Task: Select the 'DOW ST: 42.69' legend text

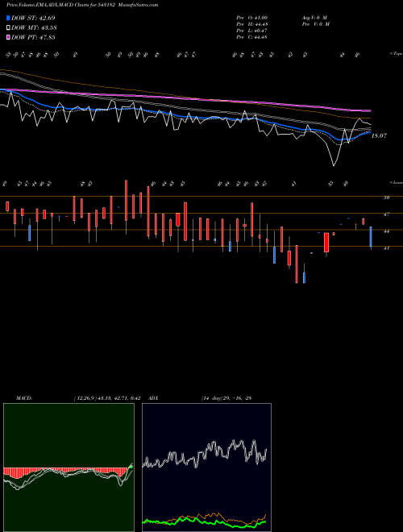Action: tap(33, 18)
